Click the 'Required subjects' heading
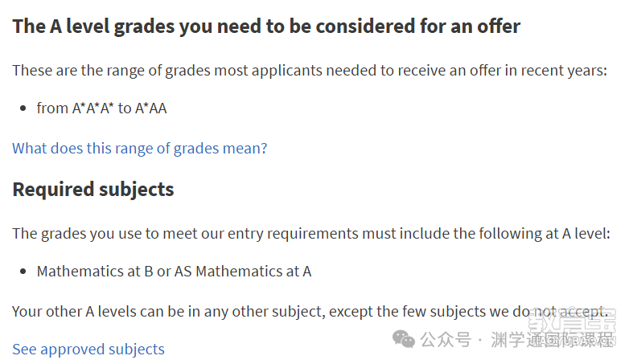The image size is (633, 364). click(93, 190)
